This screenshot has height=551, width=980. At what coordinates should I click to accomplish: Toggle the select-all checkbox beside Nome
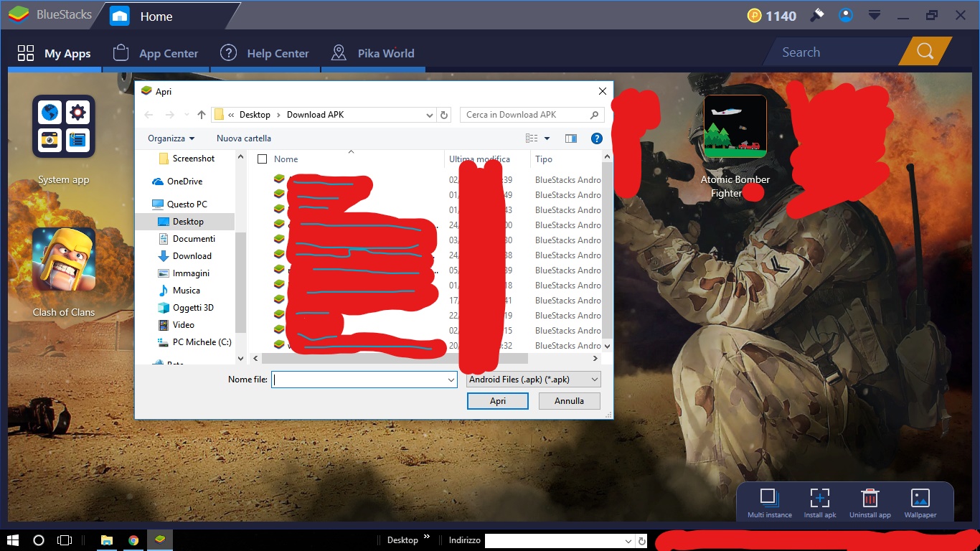(x=262, y=159)
